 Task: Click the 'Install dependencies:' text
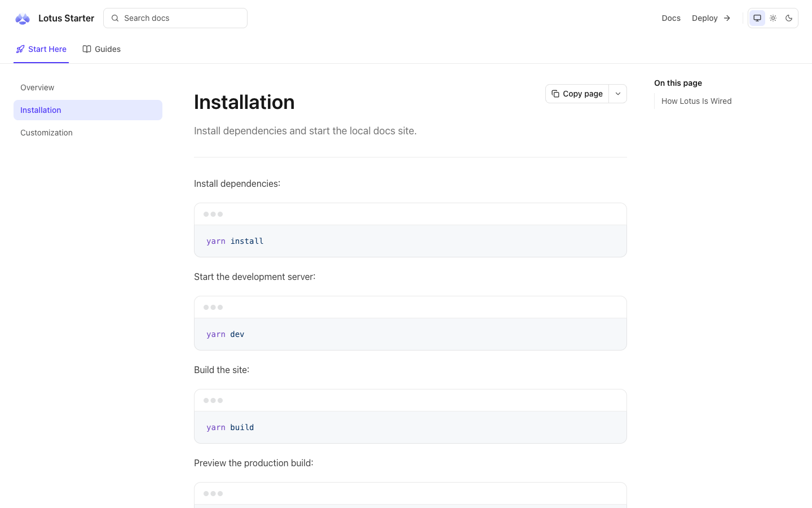[x=237, y=183]
